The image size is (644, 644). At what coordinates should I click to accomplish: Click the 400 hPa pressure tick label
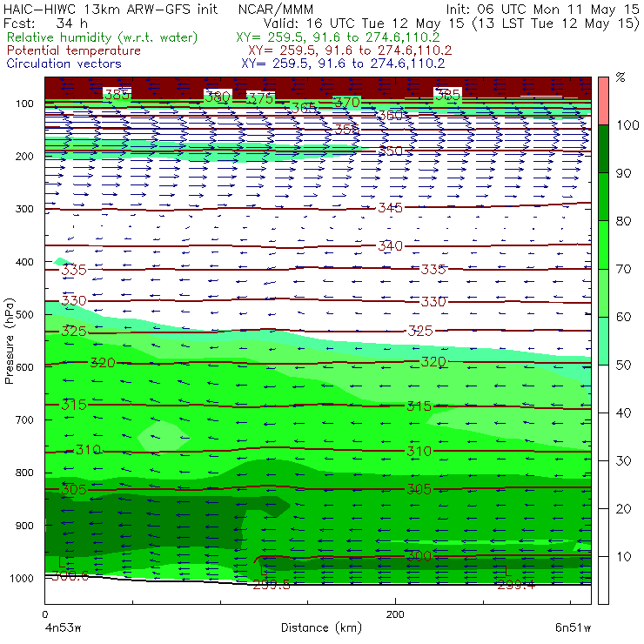(x=24, y=262)
